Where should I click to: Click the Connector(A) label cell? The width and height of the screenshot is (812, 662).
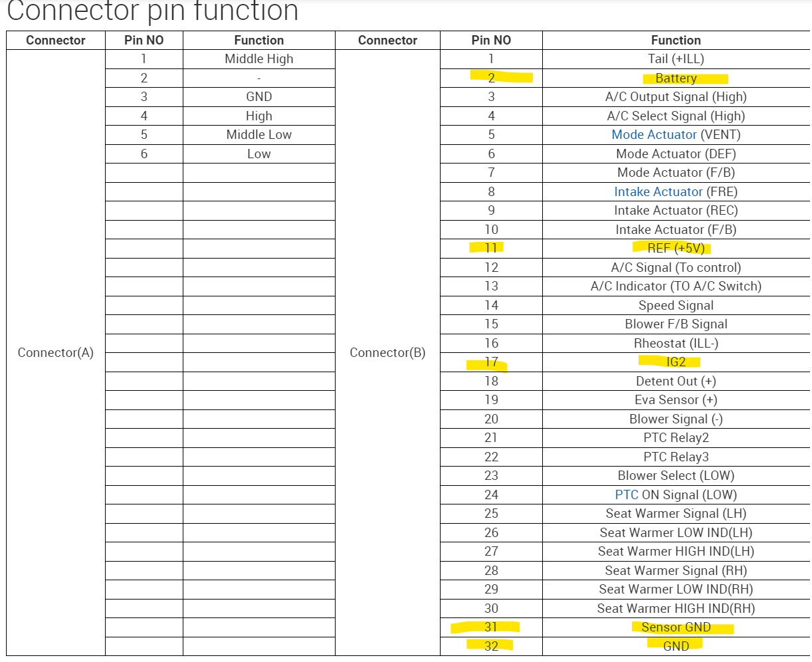tap(56, 353)
